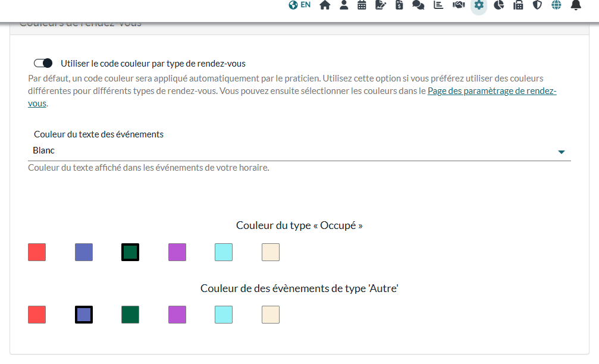Pick red swatch for 'Autre' events
Screen dimensions: 599x364
point(37,315)
